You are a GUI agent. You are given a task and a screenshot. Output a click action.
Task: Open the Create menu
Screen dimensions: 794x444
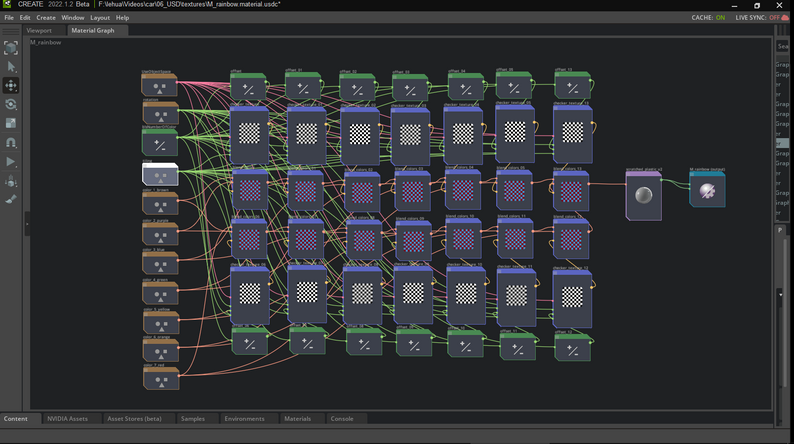[x=46, y=17]
